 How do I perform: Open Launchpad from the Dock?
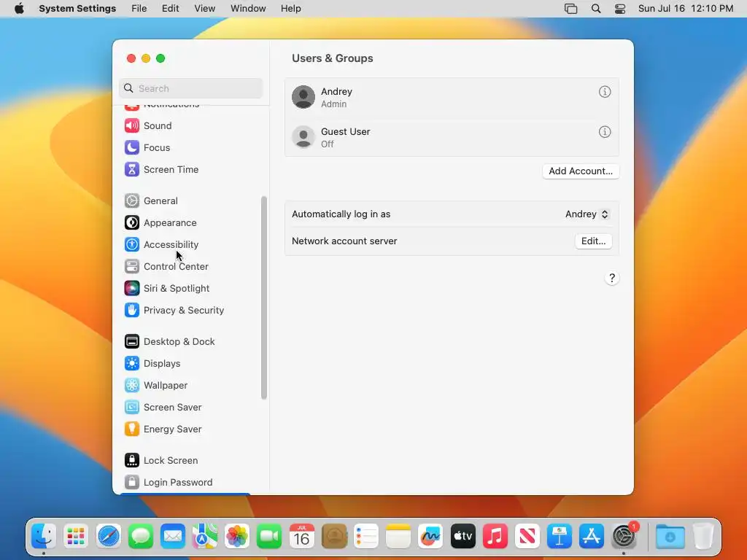pos(76,536)
